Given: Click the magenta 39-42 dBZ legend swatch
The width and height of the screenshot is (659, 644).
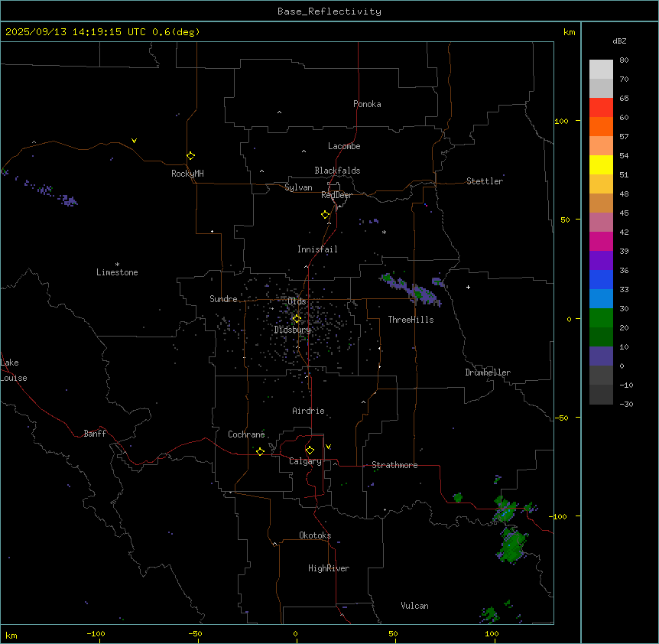Looking at the screenshot, I should point(601,241).
